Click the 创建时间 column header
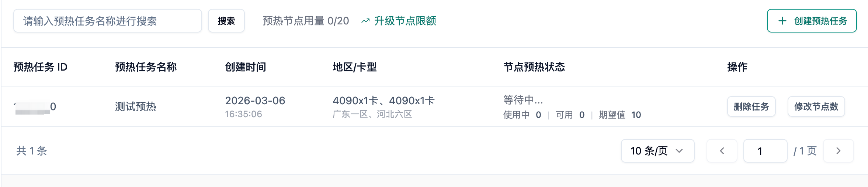Image resolution: width=868 pixels, height=187 pixels. 246,67
